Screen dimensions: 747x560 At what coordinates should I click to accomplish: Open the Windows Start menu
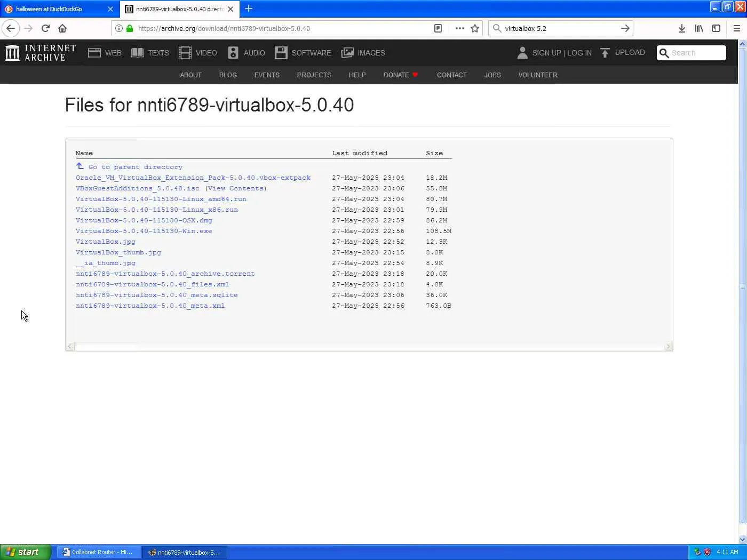point(26,552)
